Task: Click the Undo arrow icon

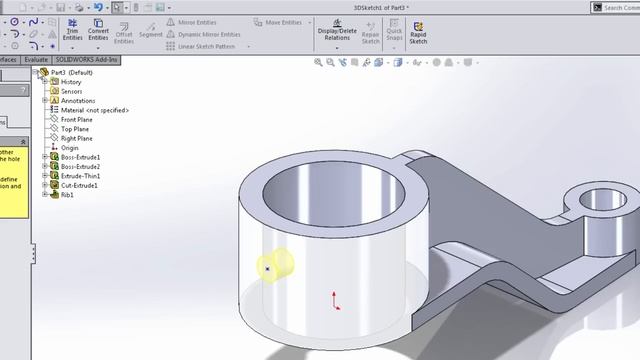Action: pos(98,7)
